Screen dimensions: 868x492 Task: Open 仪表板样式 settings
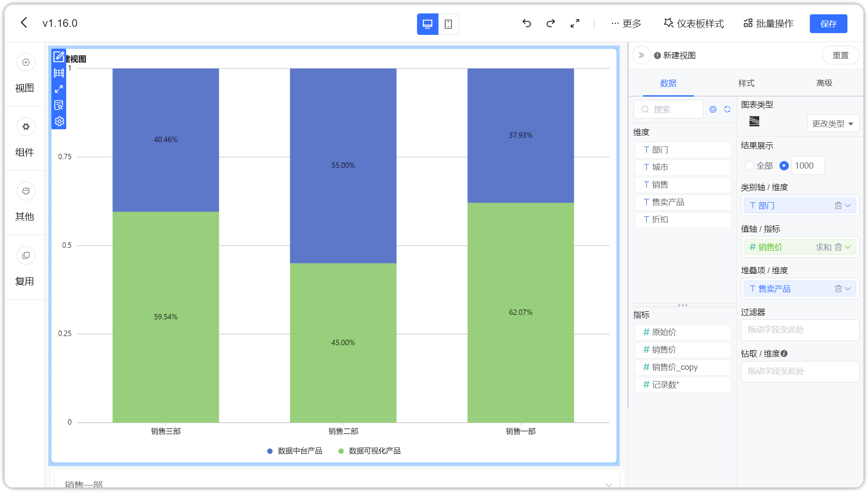[x=694, y=23]
